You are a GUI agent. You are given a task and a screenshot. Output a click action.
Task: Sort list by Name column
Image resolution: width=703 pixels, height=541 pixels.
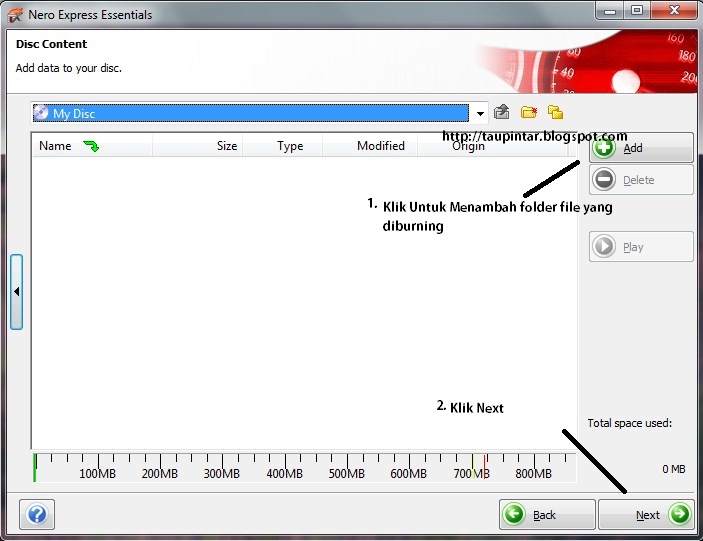click(x=92, y=146)
